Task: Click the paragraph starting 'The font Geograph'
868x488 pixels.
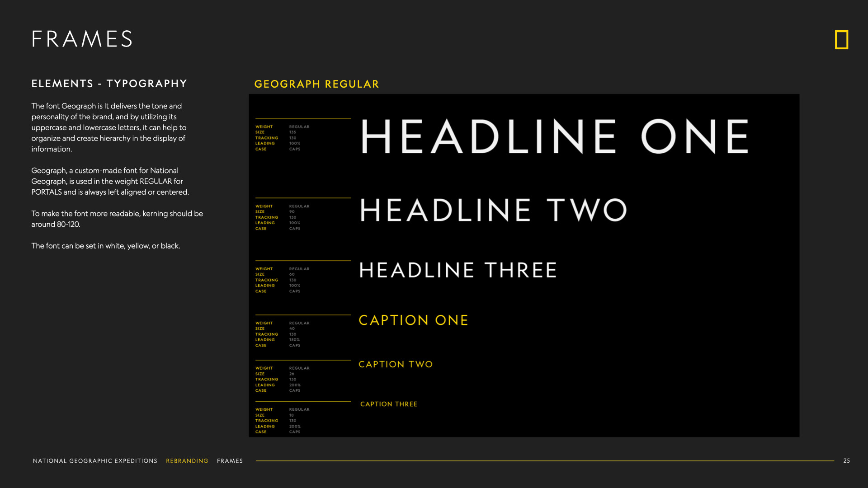Action: point(108,127)
